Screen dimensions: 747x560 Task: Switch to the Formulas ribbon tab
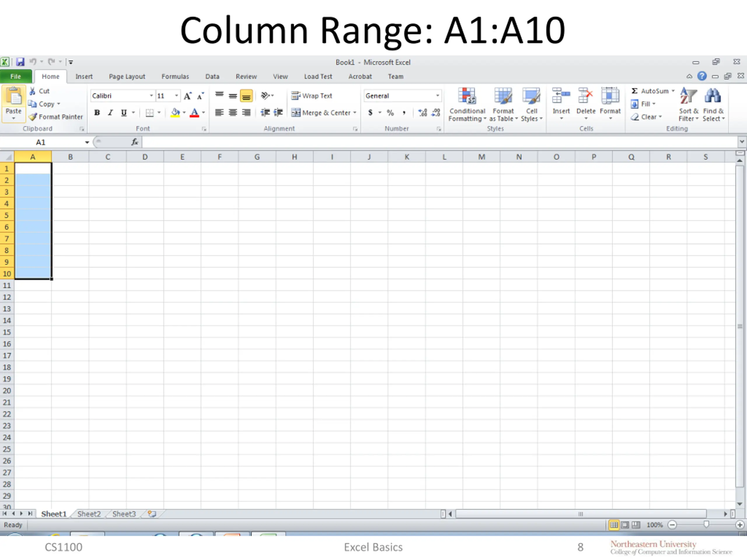(175, 77)
